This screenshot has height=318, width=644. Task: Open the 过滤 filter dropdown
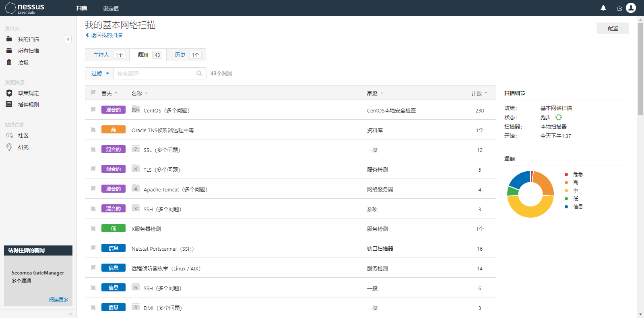tap(99, 73)
